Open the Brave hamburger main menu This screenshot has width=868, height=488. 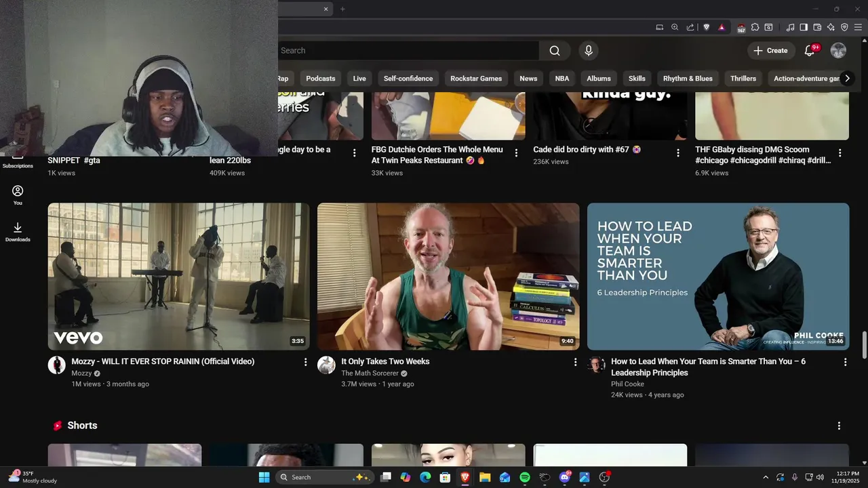point(859,27)
